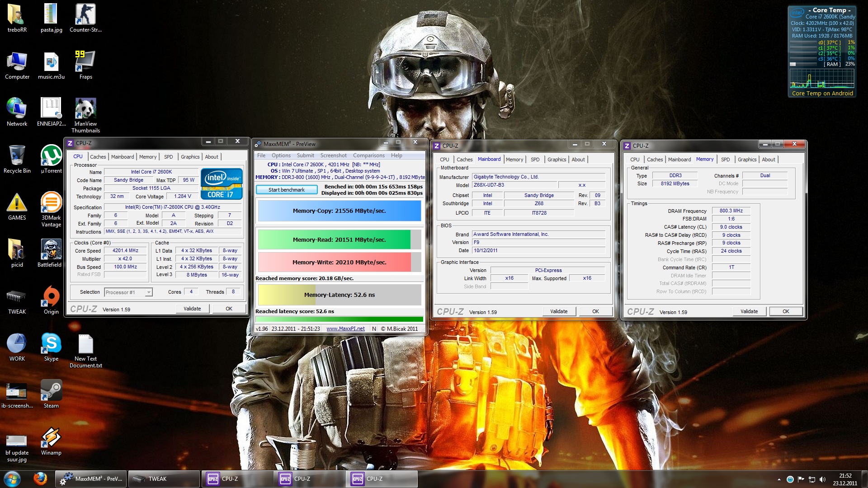The height and width of the screenshot is (488, 868).
Task: Open MaxxMEM Submit menu
Action: [x=305, y=155]
